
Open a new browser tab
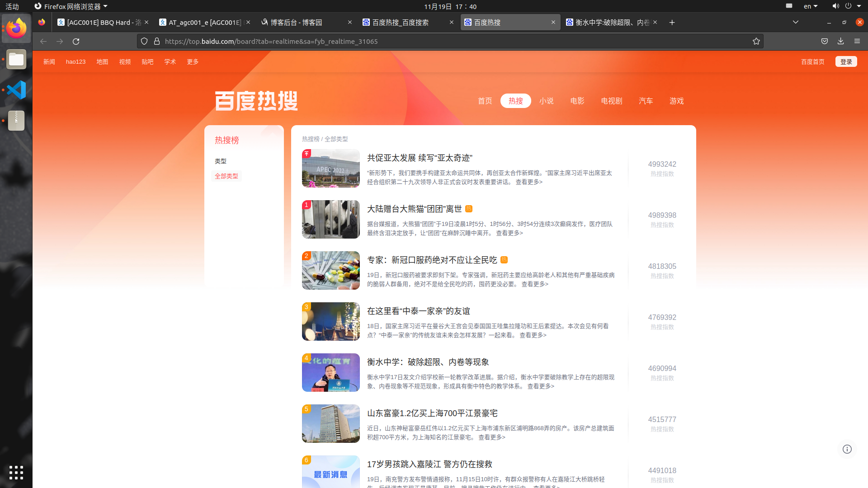(672, 22)
